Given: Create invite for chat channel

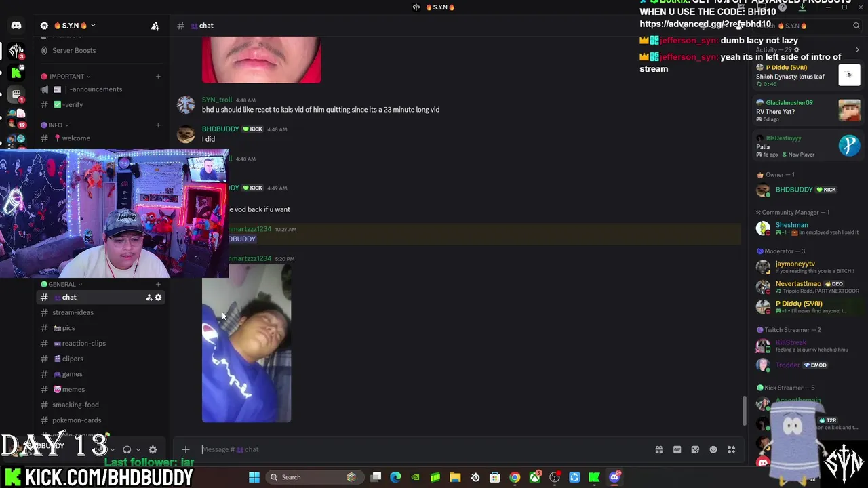Looking at the screenshot, I should [x=149, y=298].
